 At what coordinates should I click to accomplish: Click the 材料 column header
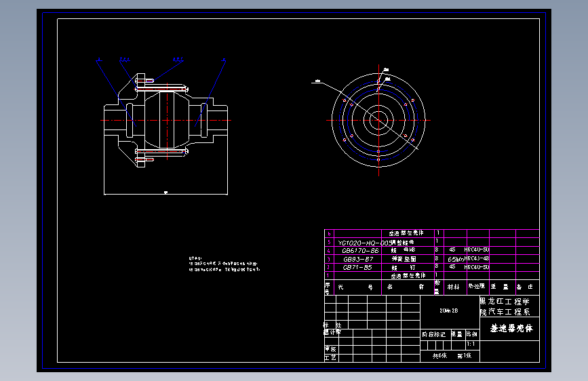coord(453,287)
